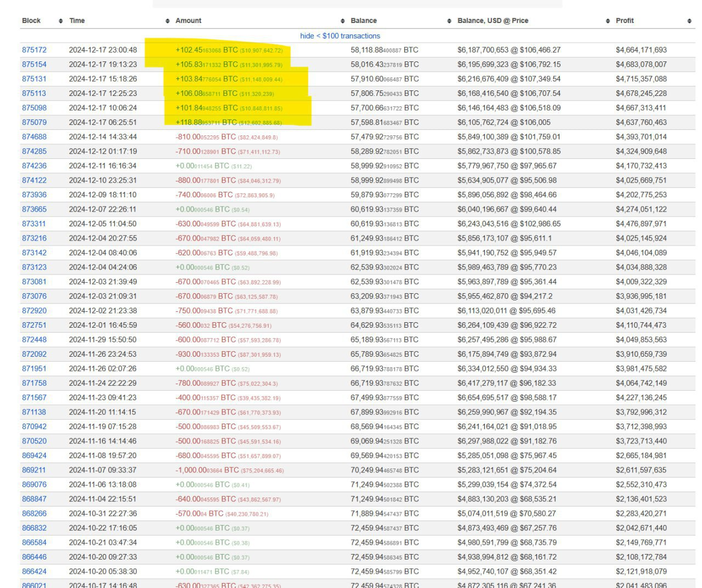Sort by Profit using its arrows icon
Screen dimensions: 702x588
tap(689, 21)
